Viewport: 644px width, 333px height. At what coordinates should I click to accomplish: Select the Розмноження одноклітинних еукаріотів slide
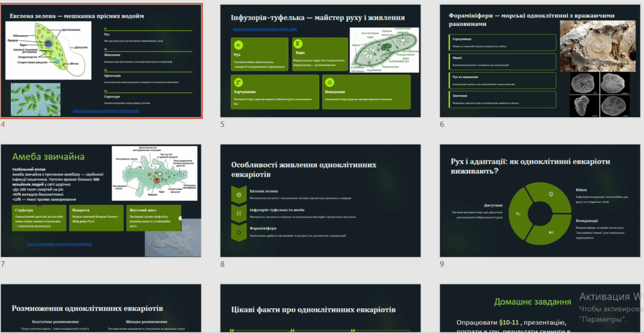[x=101, y=308]
